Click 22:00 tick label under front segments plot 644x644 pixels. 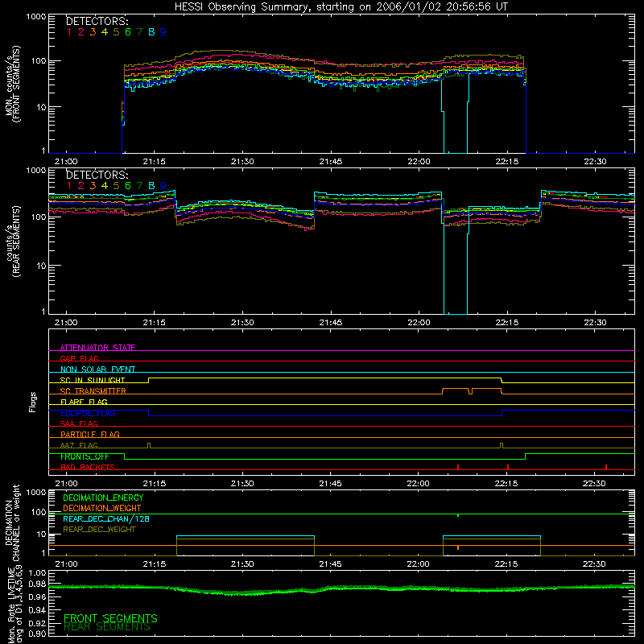[x=419, y=162]
